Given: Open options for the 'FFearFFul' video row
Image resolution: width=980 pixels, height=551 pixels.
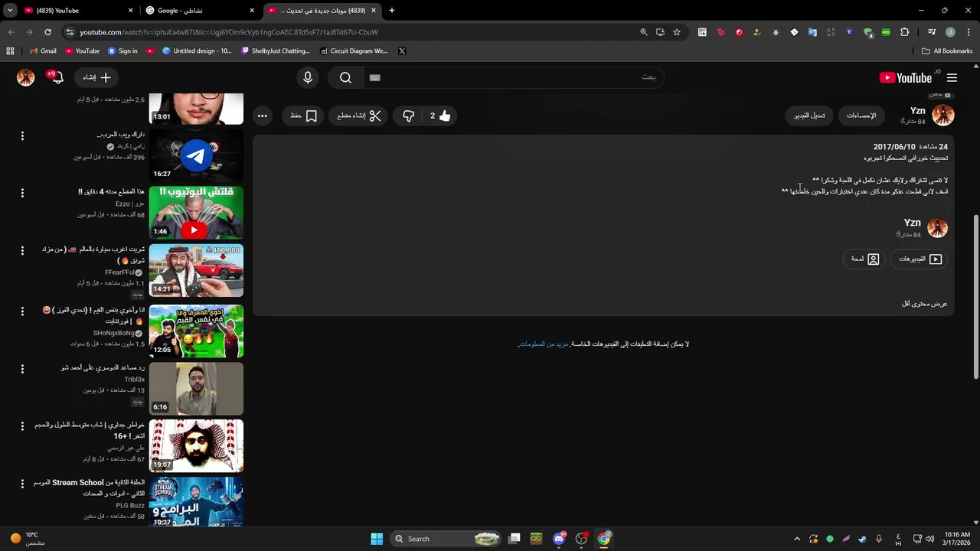Looking at the screenshot, I should coord(22,251).
